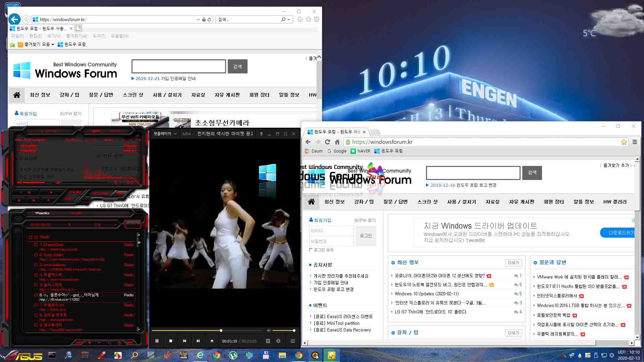The height and width of the screenshot is (362, 644).
Task: Open Internet Explorer icon on taskbar
Action: (x=200, y=355)
